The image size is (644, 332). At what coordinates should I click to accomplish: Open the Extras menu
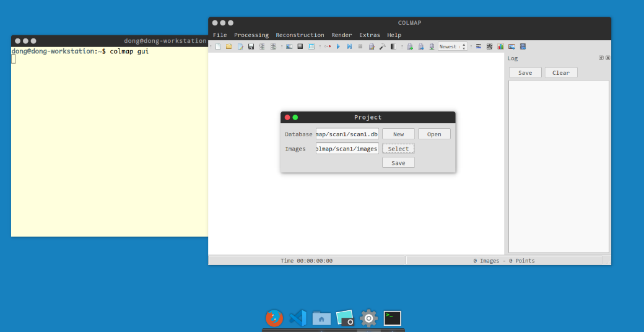coord(370,35)
